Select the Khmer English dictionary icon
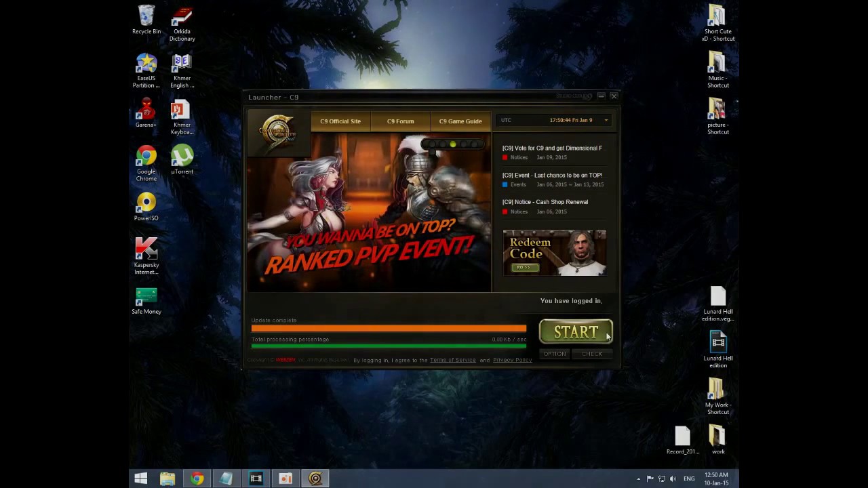Image resolution: width=868 pixels, height=488 pixels. [x=182, y=70]
